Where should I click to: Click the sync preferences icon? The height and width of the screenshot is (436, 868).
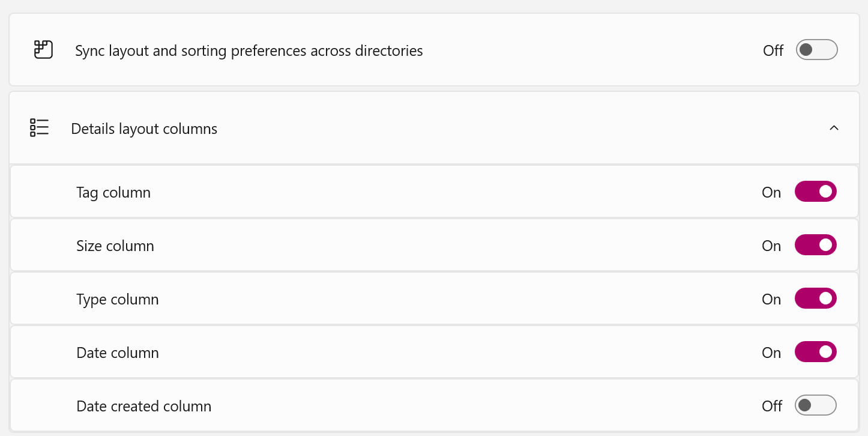(x=43, y=50)
